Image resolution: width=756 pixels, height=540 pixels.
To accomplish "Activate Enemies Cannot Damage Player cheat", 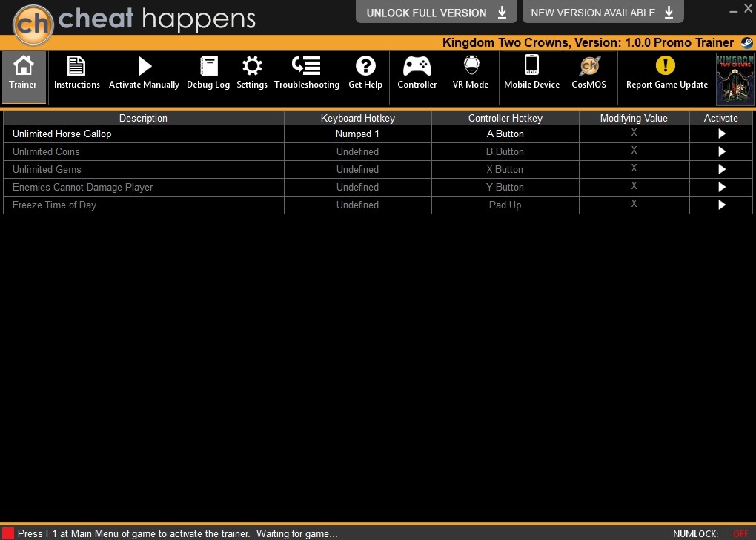I will click(x=721, y=187).
